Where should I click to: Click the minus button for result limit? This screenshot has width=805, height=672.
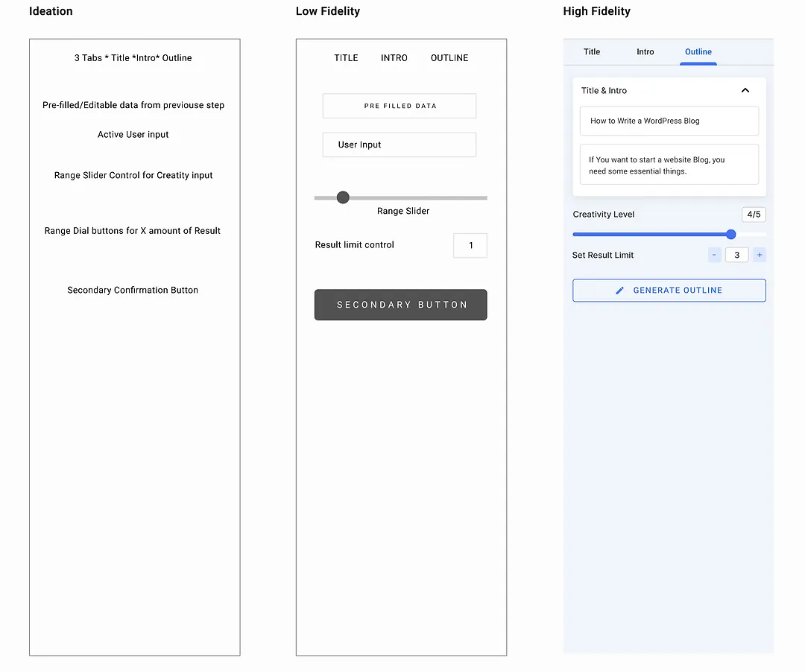[x=714, y=255]
